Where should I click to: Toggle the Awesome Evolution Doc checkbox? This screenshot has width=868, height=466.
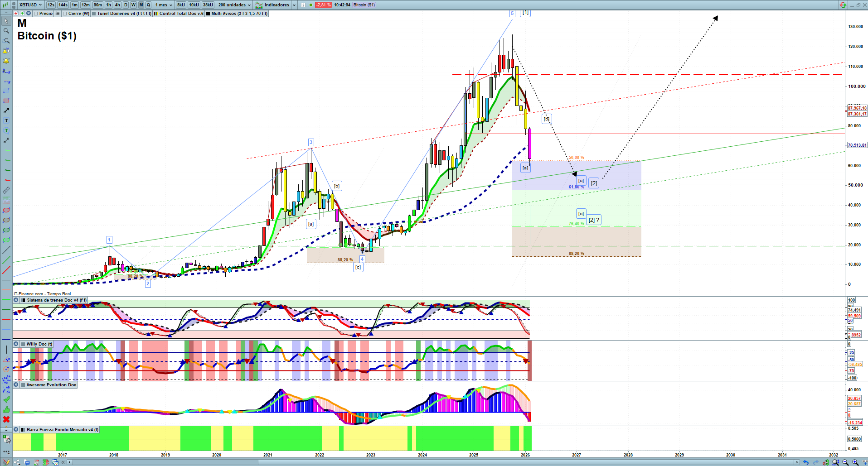coord(23,385)
